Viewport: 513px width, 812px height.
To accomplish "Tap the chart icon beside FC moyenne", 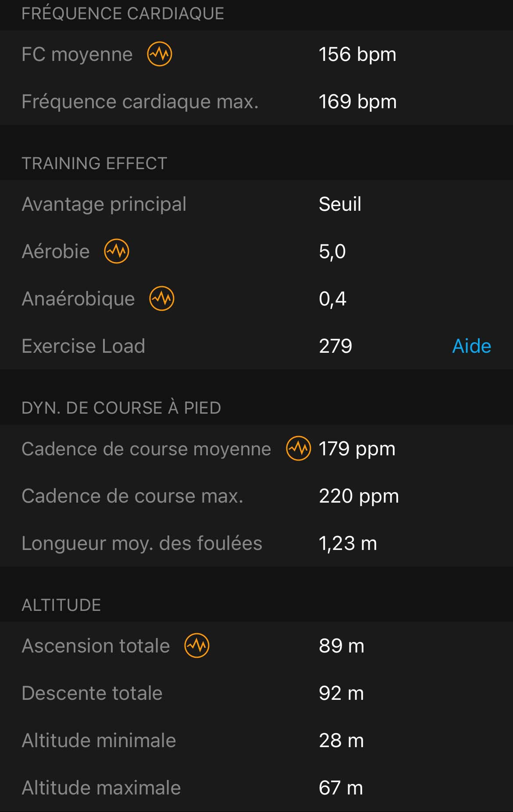I will click(x=160, y=54).
